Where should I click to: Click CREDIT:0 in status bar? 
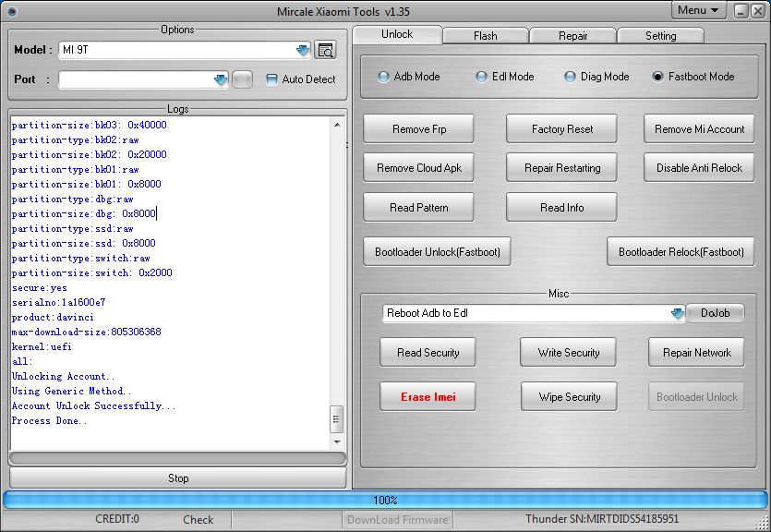tap(117, 519)
